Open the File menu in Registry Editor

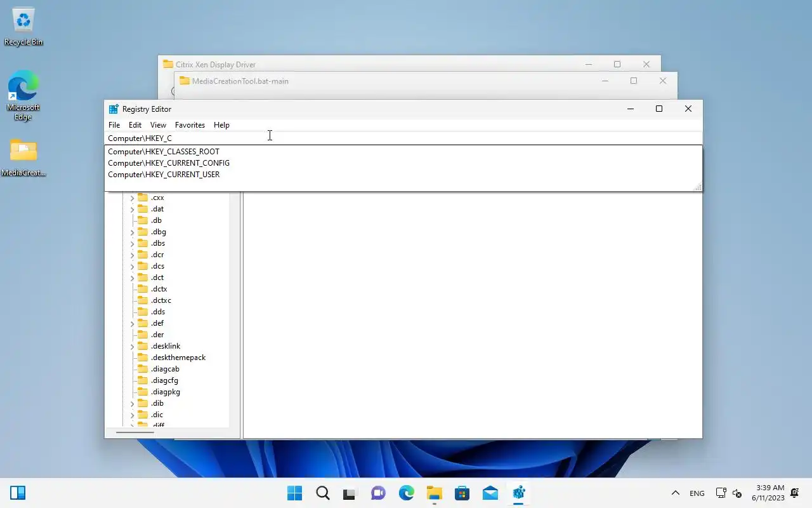[114, 125]
